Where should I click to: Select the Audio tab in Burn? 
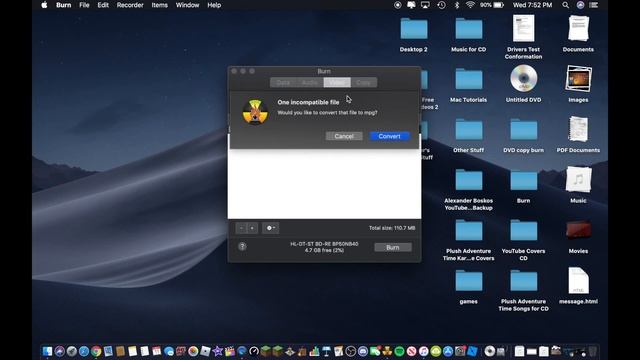click(310, 82)
